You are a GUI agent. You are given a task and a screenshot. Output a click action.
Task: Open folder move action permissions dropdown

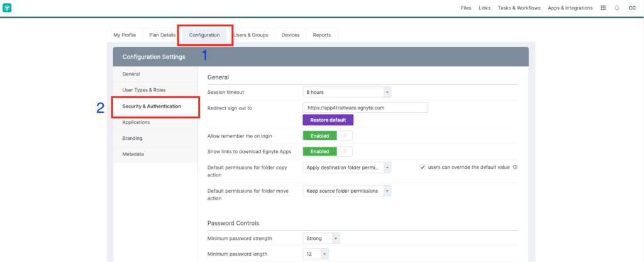click(x=347, y=191)
